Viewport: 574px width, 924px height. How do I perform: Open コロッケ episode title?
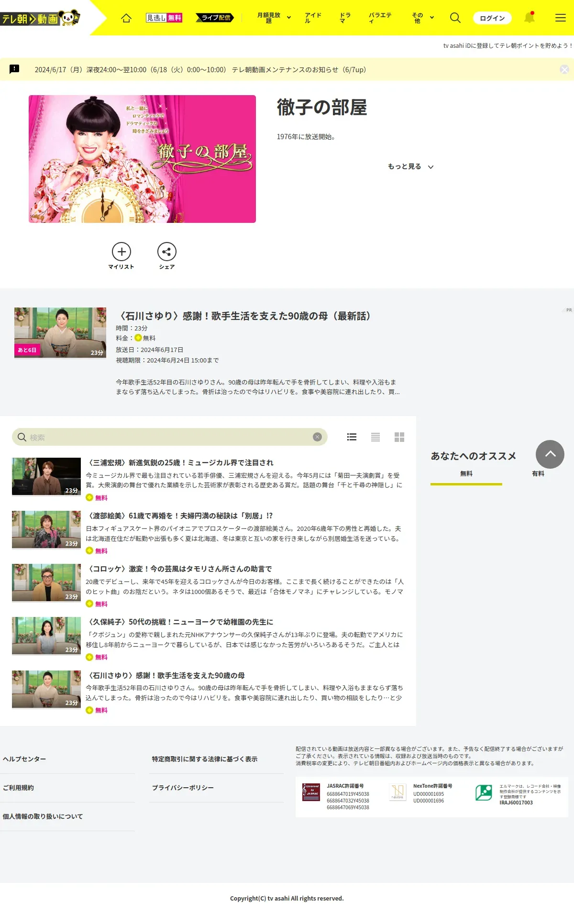click(x=180, y=569)
